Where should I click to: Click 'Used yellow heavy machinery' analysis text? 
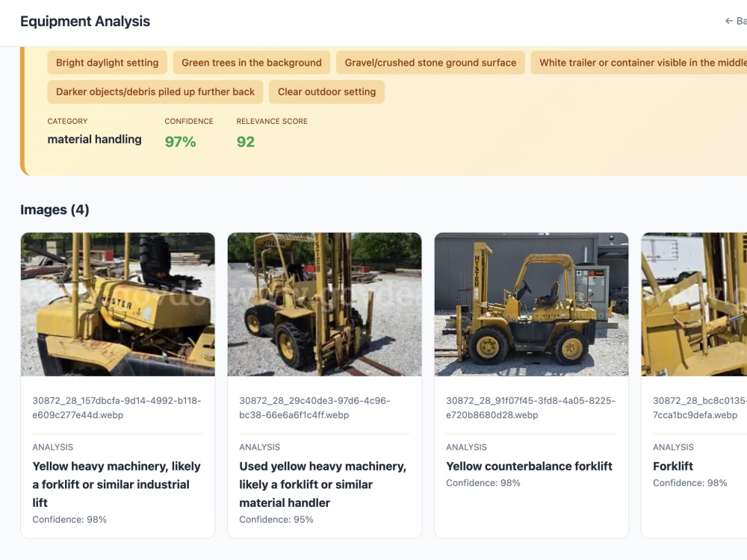[323, 485]
